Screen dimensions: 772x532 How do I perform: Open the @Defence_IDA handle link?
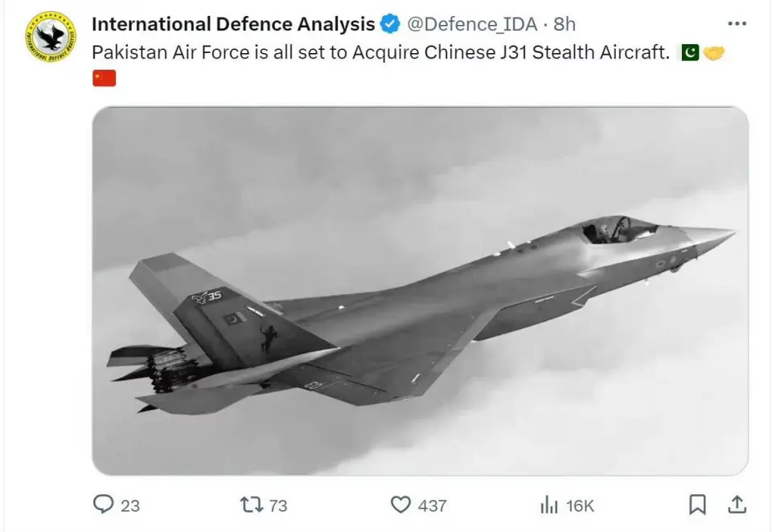(471, 24)
